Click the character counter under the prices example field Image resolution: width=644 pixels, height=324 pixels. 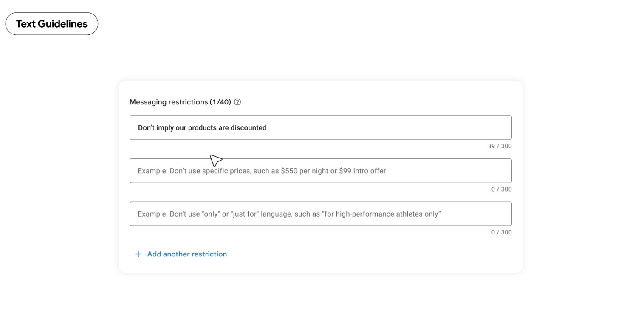[501, 189]
